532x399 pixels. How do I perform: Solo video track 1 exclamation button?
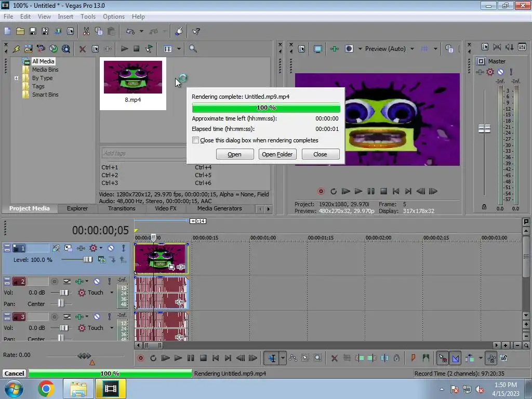(x=123, y=248)
